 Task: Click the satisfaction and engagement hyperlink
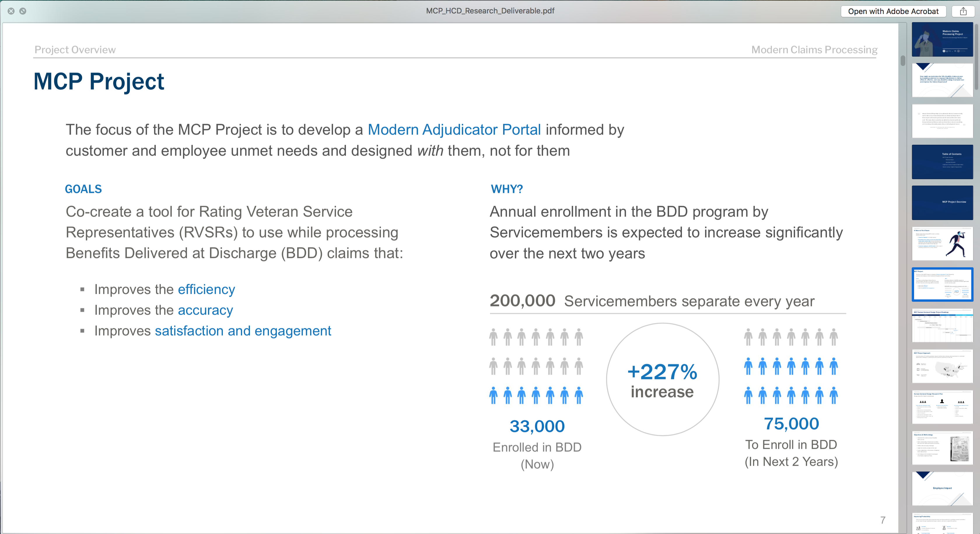pos(243,330)
